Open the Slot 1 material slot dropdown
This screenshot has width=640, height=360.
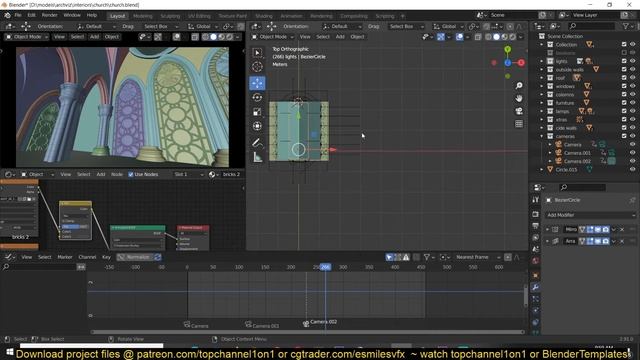point(188,174)
